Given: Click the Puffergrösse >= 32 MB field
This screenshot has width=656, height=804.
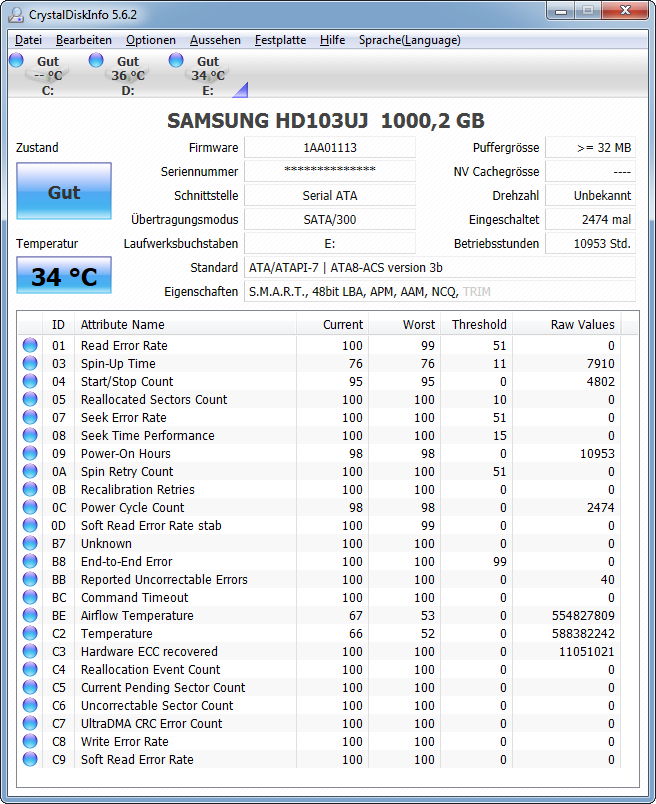Looking at the screenshot, I should 590,148.
